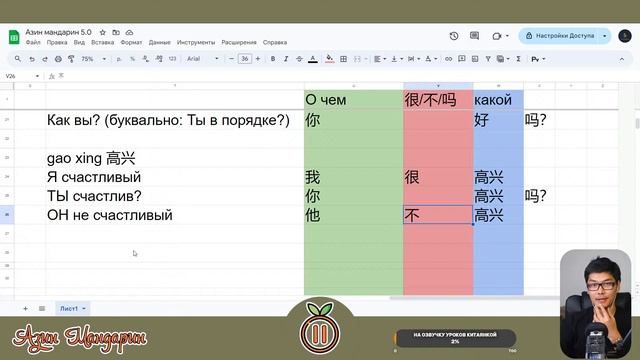Open horizontal align dropdown
Image resolution: width=640 pixels, height=360 pixels.
tap(380, 59)
